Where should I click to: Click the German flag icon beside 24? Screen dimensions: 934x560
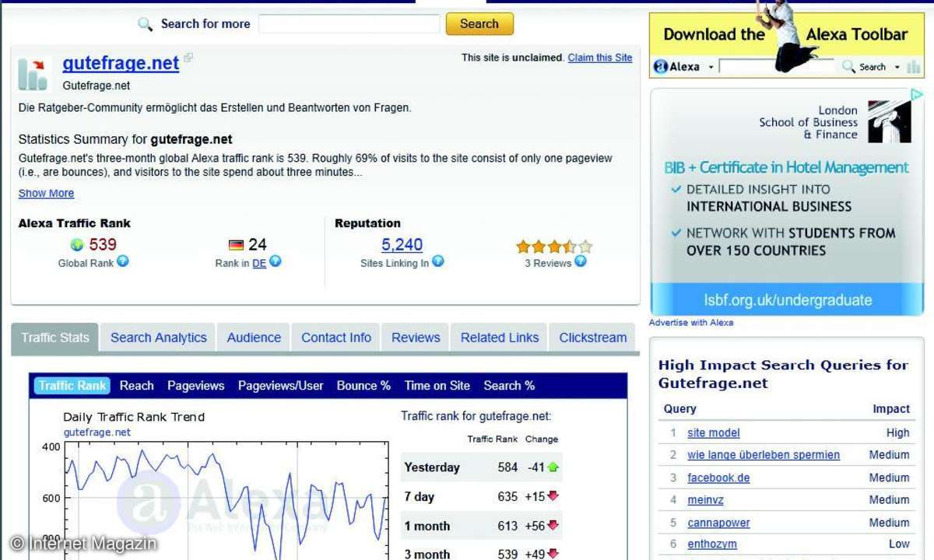pos(236,245)
